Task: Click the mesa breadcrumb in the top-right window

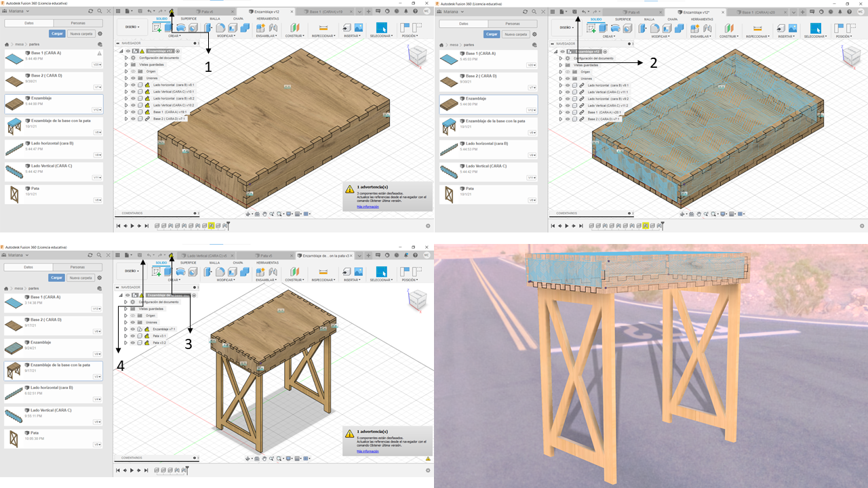Action: (454, 43)
